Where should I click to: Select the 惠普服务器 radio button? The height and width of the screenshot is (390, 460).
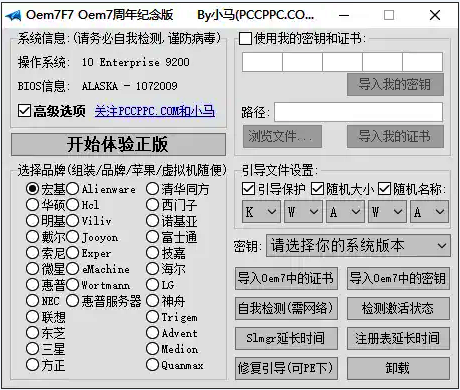[x=72, y=301]
